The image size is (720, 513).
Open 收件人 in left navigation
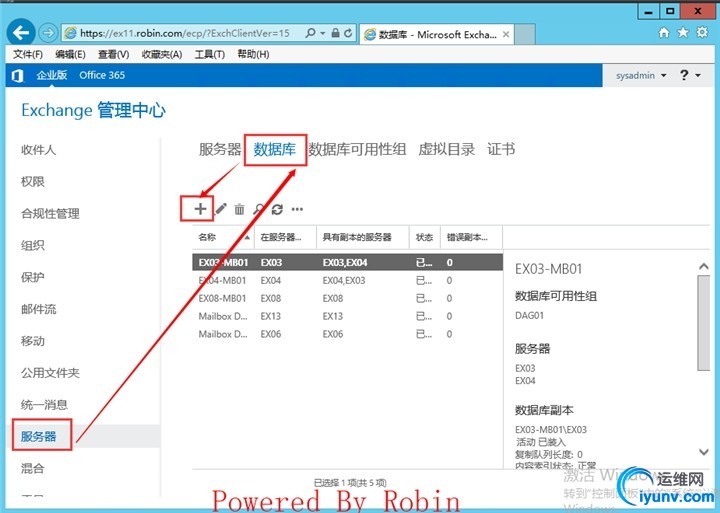39,150
